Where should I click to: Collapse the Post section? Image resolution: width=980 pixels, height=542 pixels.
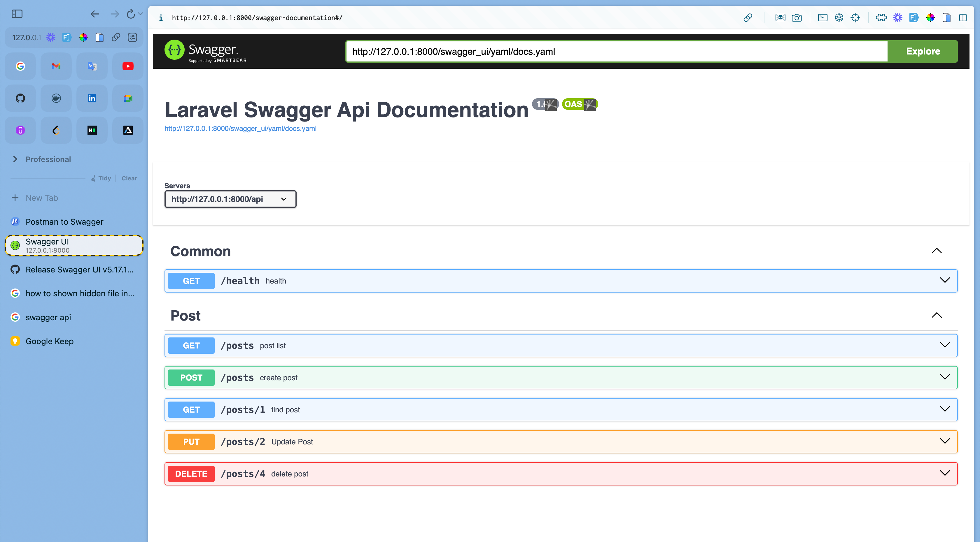(936, 316)
